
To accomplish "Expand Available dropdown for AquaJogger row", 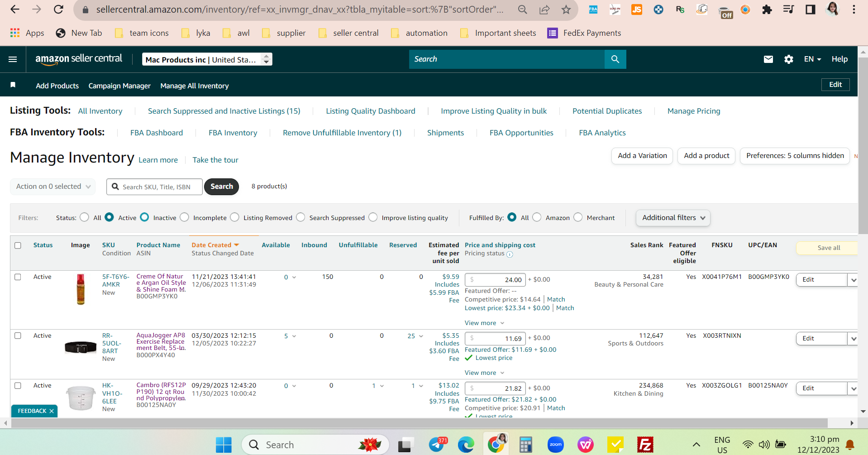I will (294, 336).
